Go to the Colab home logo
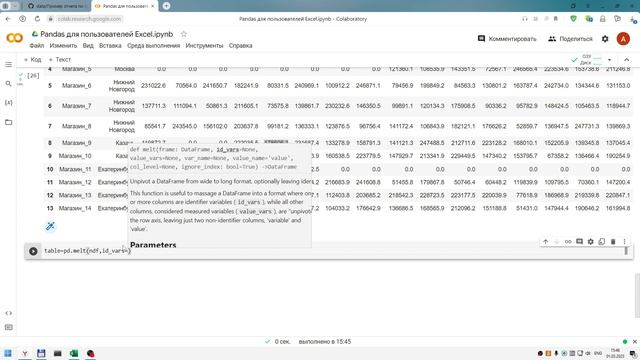This screenshot has height=360, width=640. (14, 38)
